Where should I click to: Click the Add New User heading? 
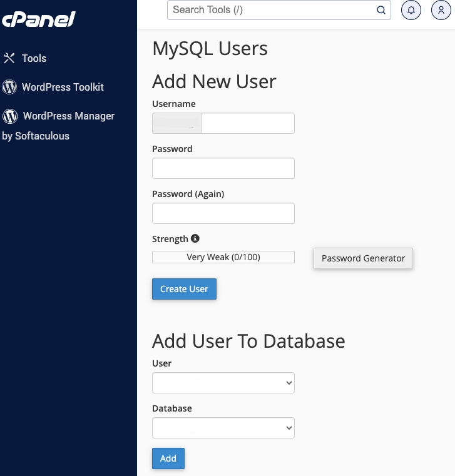(214, 82)
